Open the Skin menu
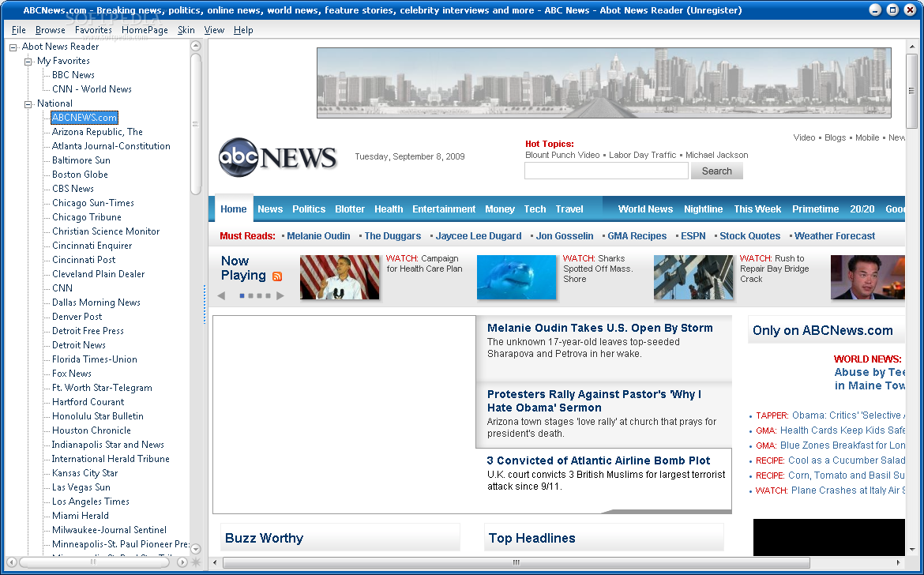 (x=186, y=30)
